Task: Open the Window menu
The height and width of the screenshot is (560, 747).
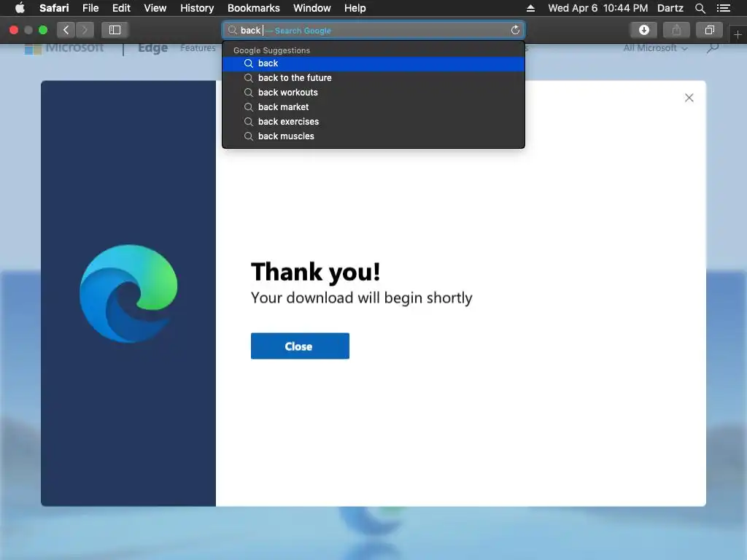Action: point(311,8)
